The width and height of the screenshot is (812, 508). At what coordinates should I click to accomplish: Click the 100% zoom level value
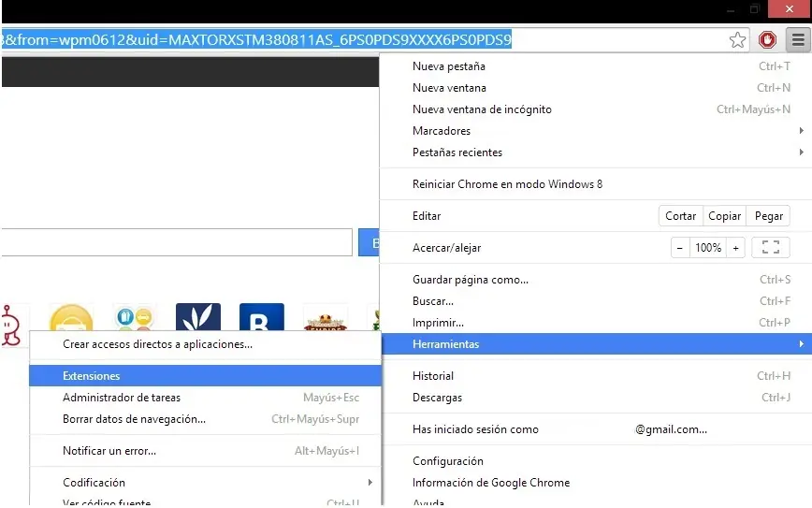tap(708, 248)
